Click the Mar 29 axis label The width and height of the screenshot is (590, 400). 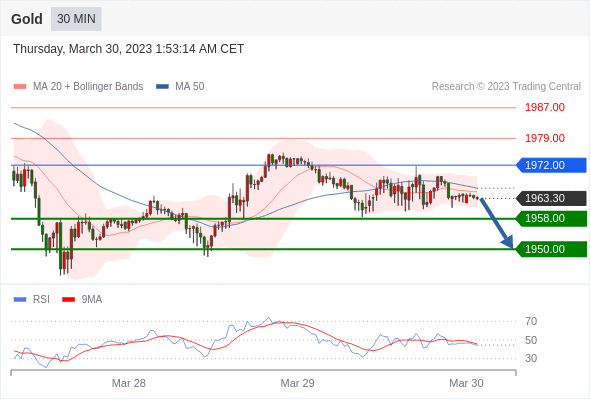click(x=297, y=383)
